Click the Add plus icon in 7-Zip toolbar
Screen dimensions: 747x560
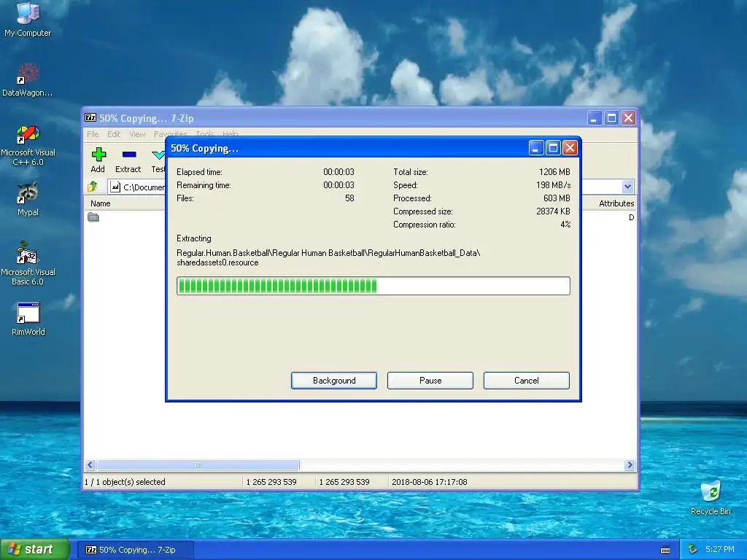coord(98,155)
